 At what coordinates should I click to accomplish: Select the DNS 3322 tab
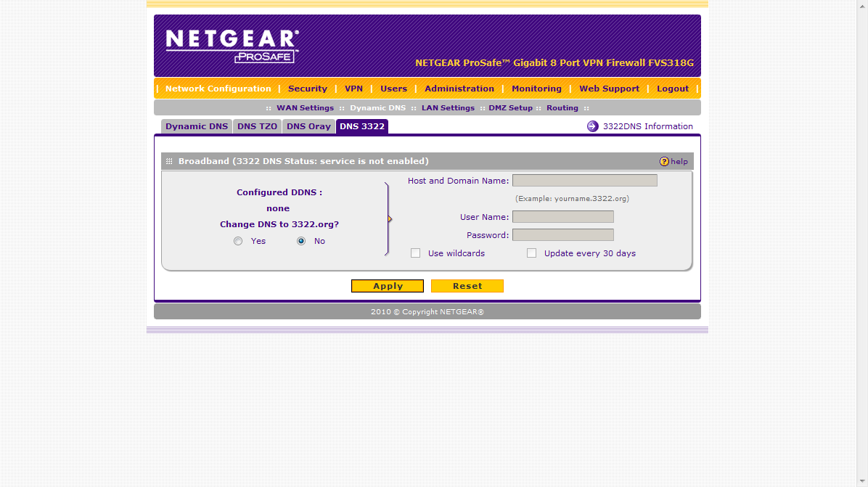click(362, 126)
